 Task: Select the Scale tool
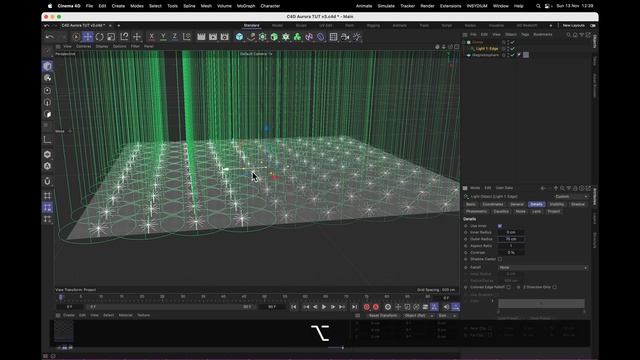point(111,37)
